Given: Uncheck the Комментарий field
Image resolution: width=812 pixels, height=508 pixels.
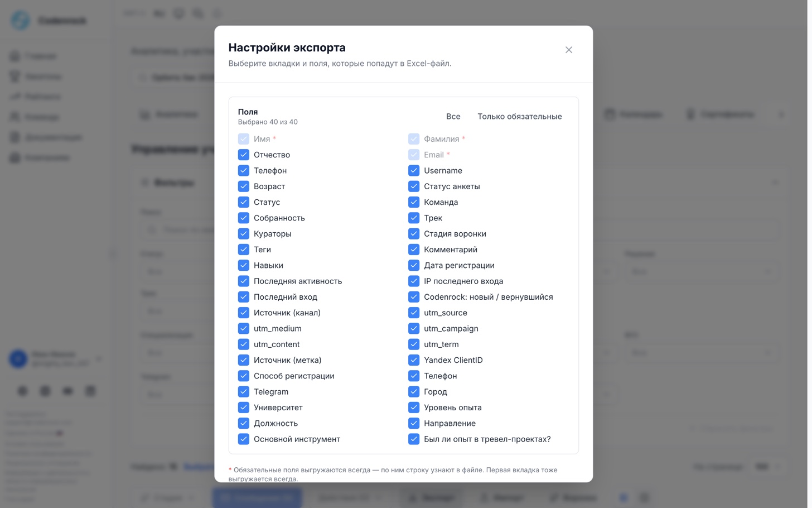Looking at the screenshot, I should click(414, 250).
